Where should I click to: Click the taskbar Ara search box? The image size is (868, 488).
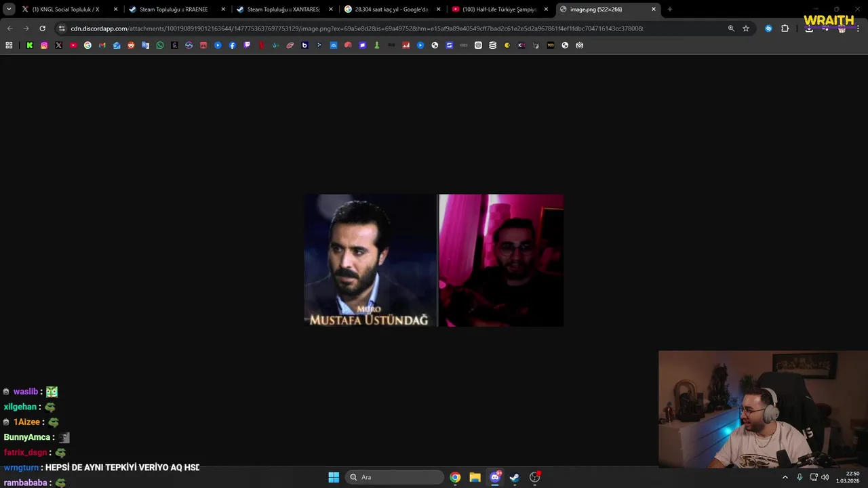pos(395,477)
